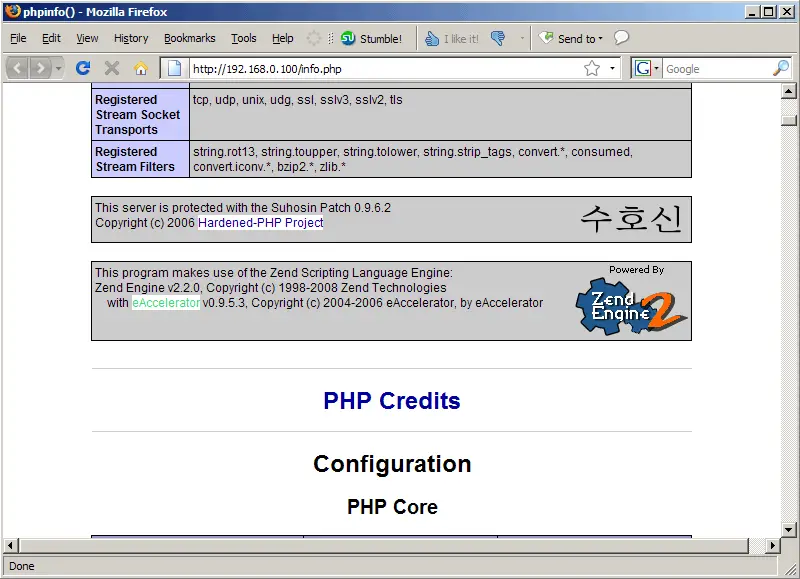This screenshot has width=800, height=579.
Task: Click the Stop loading X icon
Action: click(112, 68)
